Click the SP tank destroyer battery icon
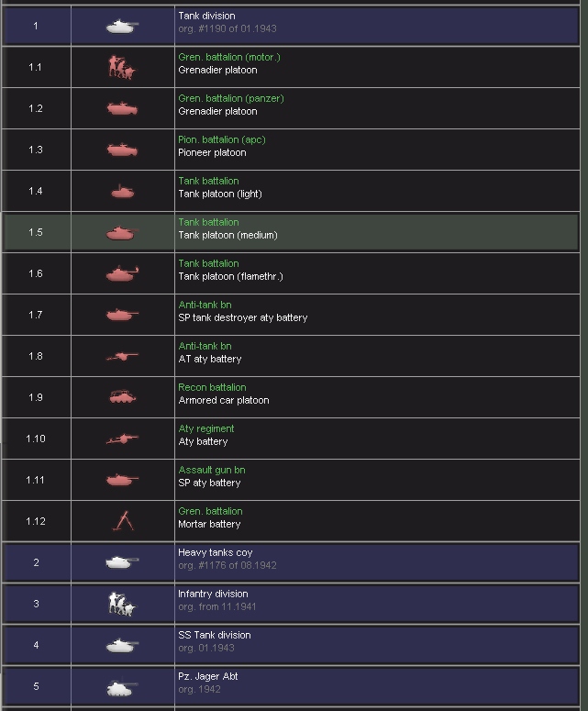588x711 pixels. click(x=122, y=315)
